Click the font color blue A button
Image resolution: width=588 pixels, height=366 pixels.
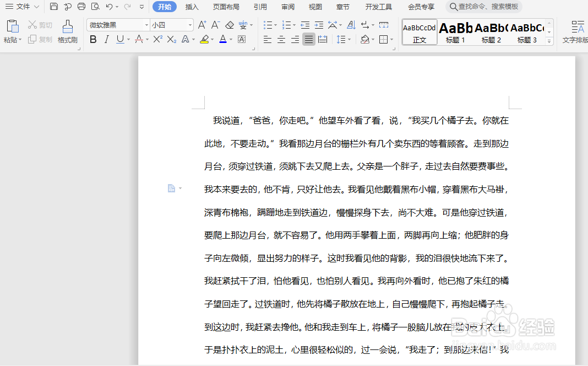point(223,39)
